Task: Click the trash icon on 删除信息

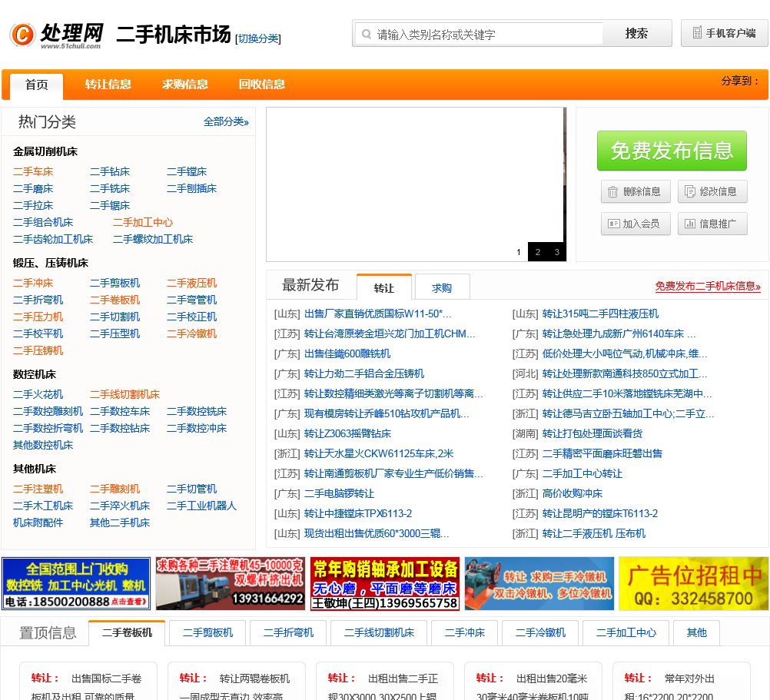Action: [613, 191]
